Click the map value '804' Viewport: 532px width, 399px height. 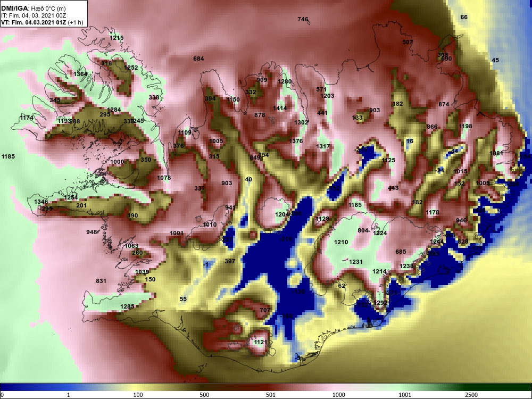[x=363, y=230]
